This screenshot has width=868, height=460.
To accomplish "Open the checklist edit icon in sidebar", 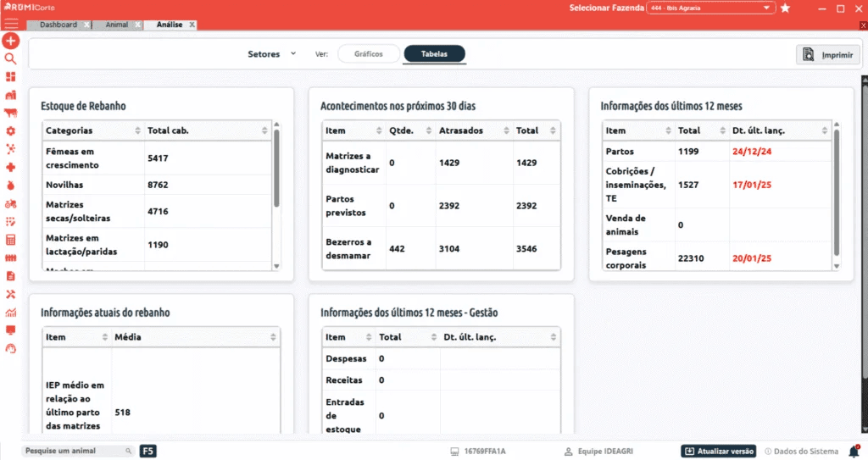I will tap(10, 221).
